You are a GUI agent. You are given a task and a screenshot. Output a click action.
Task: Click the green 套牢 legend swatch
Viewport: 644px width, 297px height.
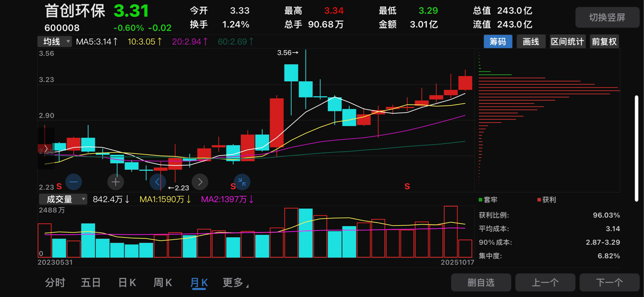(480, 200)
